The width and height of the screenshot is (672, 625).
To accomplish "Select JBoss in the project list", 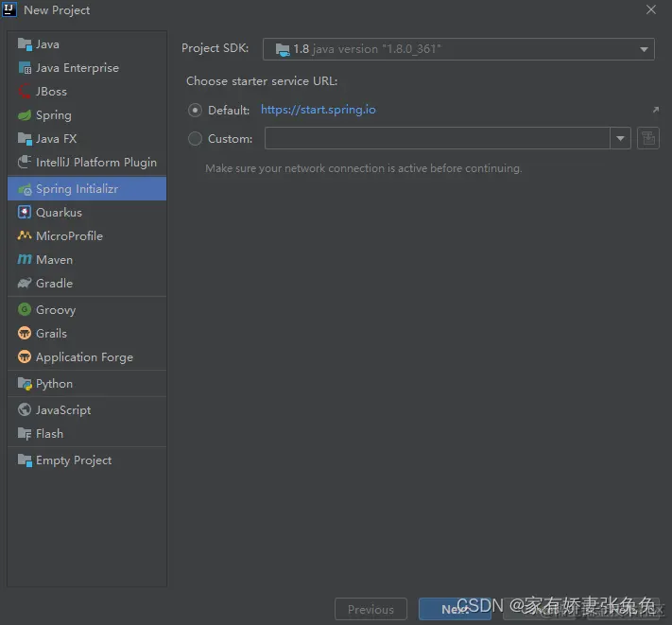I will click(x=87, y=92).
